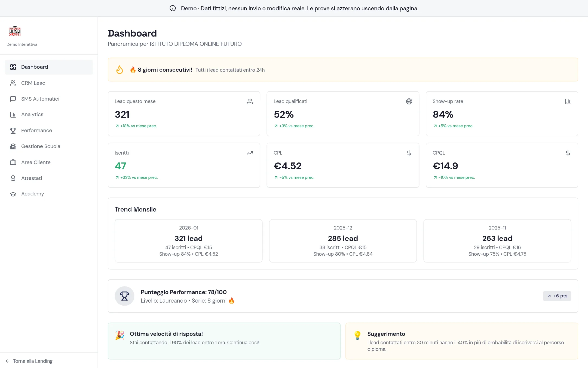Click dollar icon on CPL card
Viewport: 588px width, 368px height.
[x=409, y=153]
